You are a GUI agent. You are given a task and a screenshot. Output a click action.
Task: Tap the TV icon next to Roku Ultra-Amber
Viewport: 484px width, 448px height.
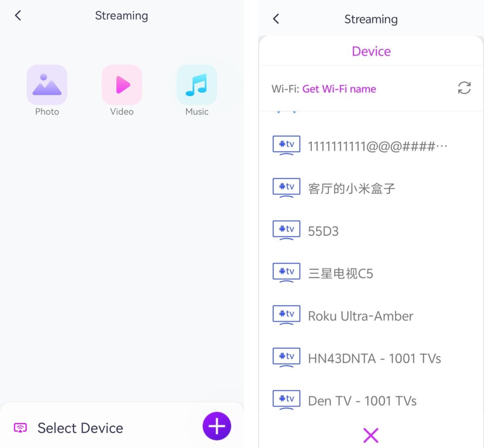coord(286,315)
